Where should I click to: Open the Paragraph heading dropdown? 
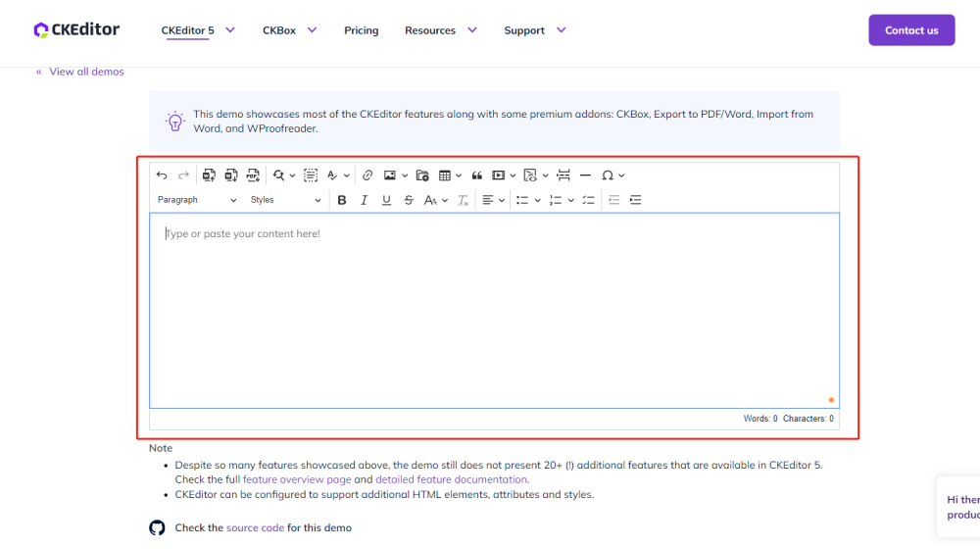point(196,200)
